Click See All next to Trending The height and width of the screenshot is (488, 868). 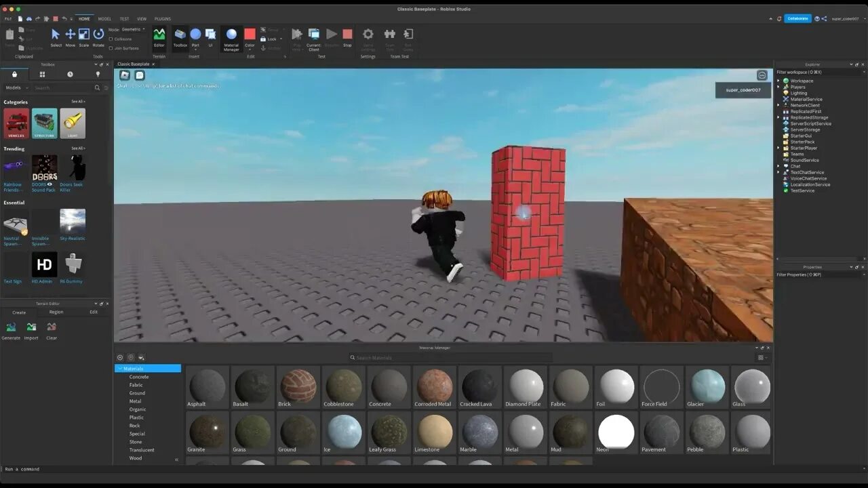[x=79, y=148]
